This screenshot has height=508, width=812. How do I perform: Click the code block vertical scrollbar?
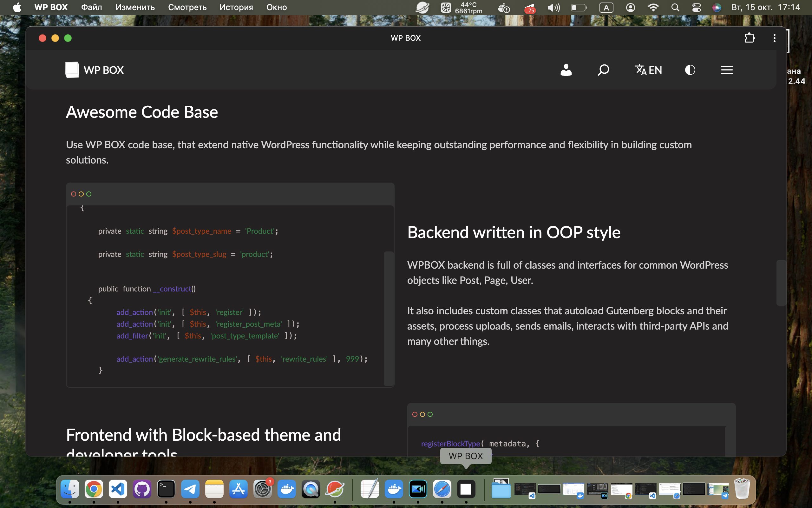389,318
